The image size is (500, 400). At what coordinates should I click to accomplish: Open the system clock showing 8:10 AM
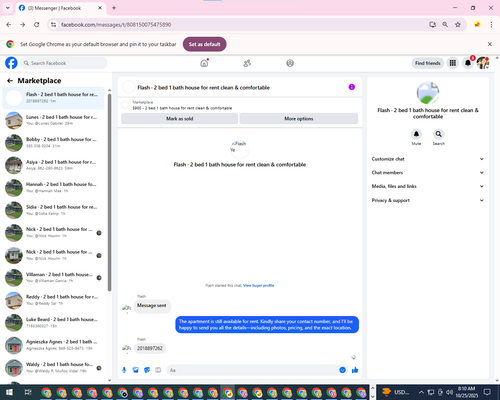pos(466,392)
